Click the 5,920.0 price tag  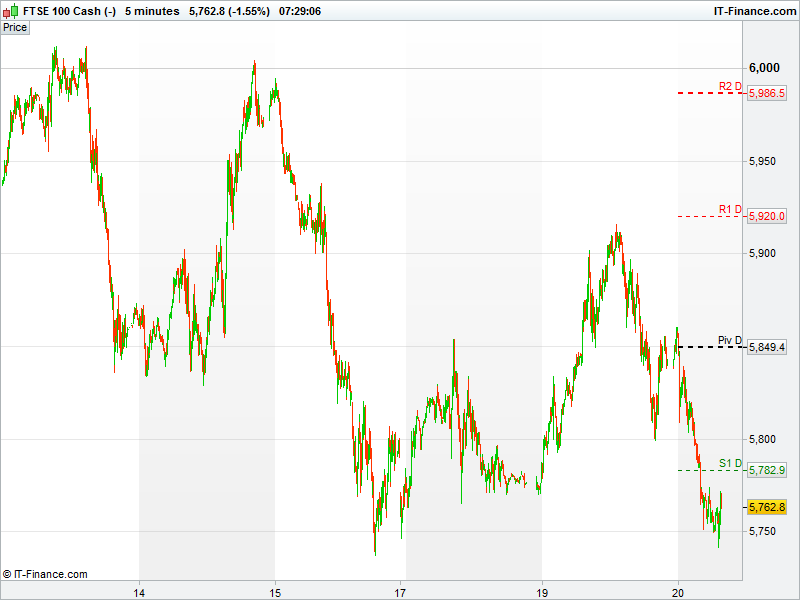(767, 216)
